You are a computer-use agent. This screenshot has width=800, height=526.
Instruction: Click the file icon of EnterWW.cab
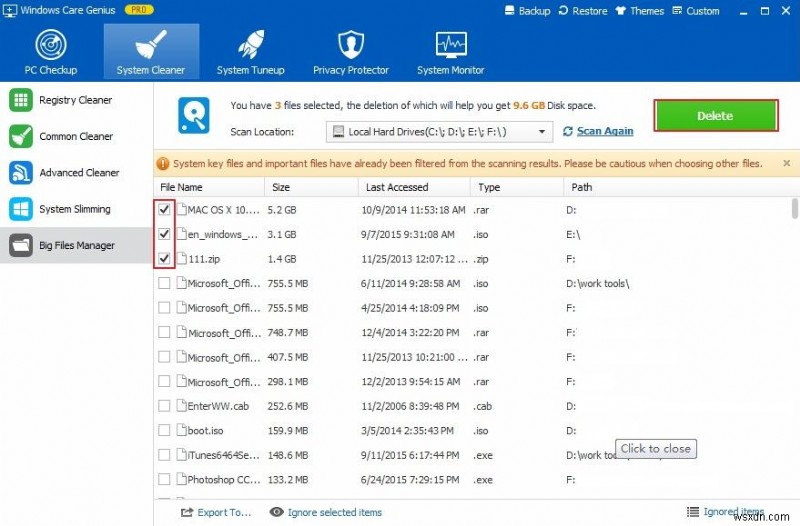182,406
